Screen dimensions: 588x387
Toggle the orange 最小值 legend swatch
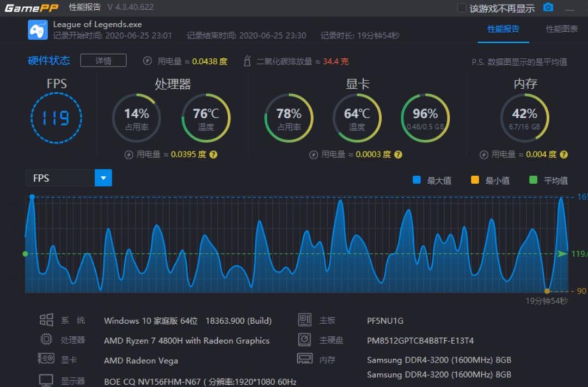(x=475, y=180)
